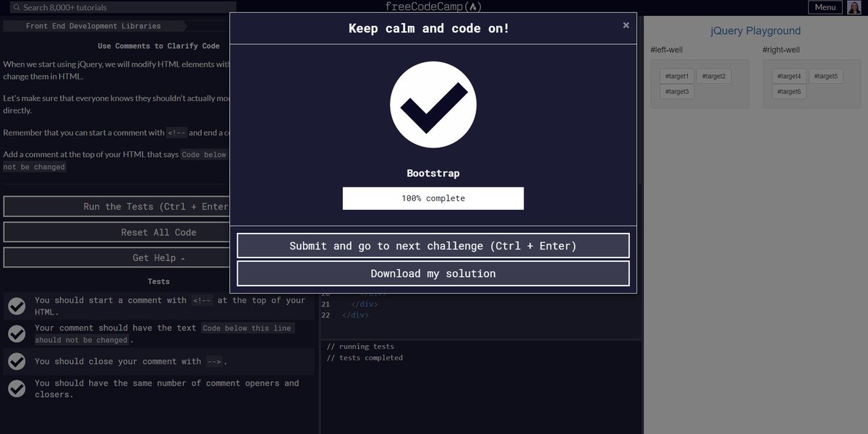Click the search magnifier icon
The width and height of the screenshot is (868, 434).
[17, 7]
